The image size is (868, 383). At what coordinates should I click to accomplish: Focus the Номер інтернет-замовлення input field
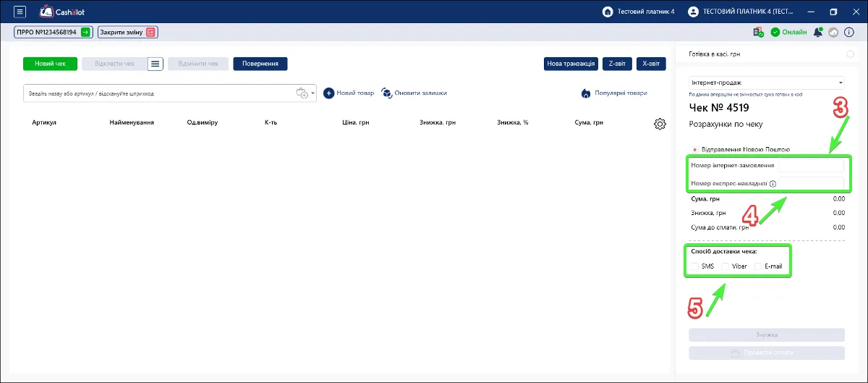[x=810, y=165]
